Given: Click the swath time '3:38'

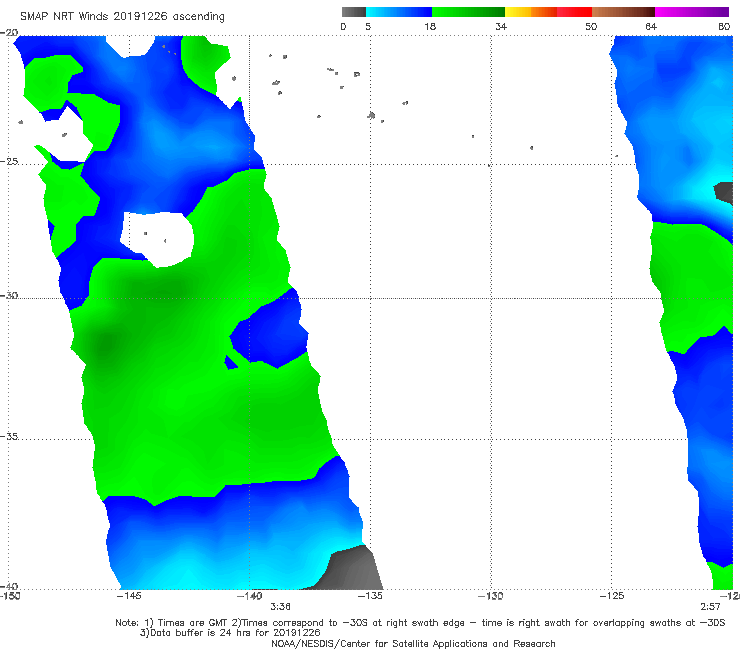Looking at the screenshot, I should [280, 607].
